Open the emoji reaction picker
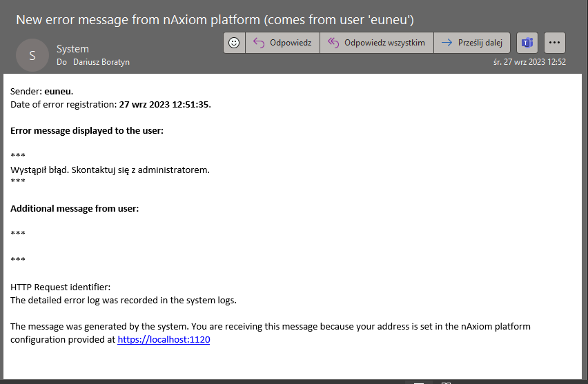The width and height of the screenshot is (588, 384). coord(235,43)
